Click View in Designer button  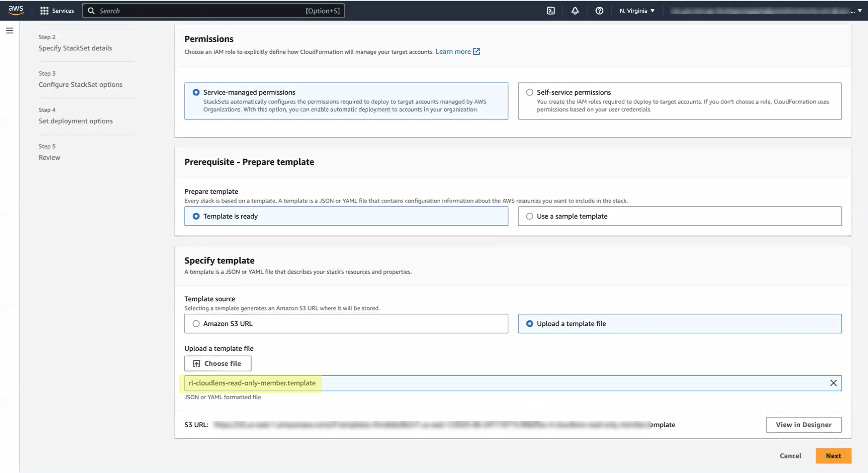tap(804, 424)
